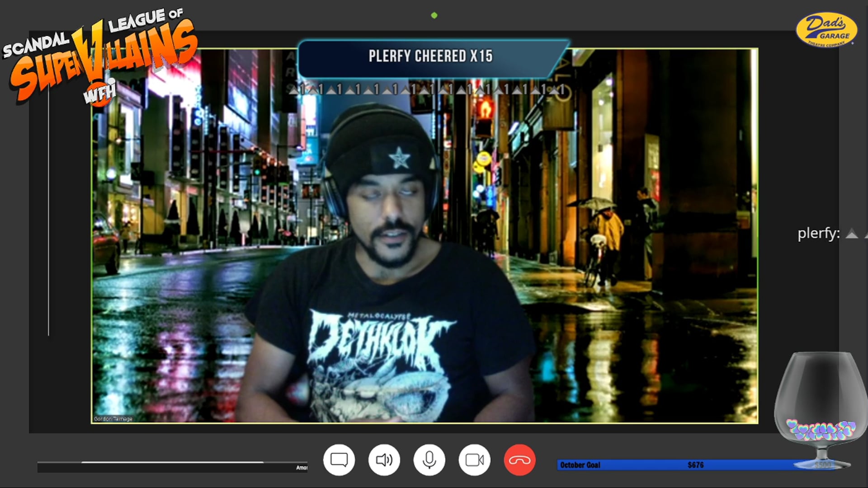
Task: Click the PLERFY CHEERED X15 banner
Action: point(430,56)
